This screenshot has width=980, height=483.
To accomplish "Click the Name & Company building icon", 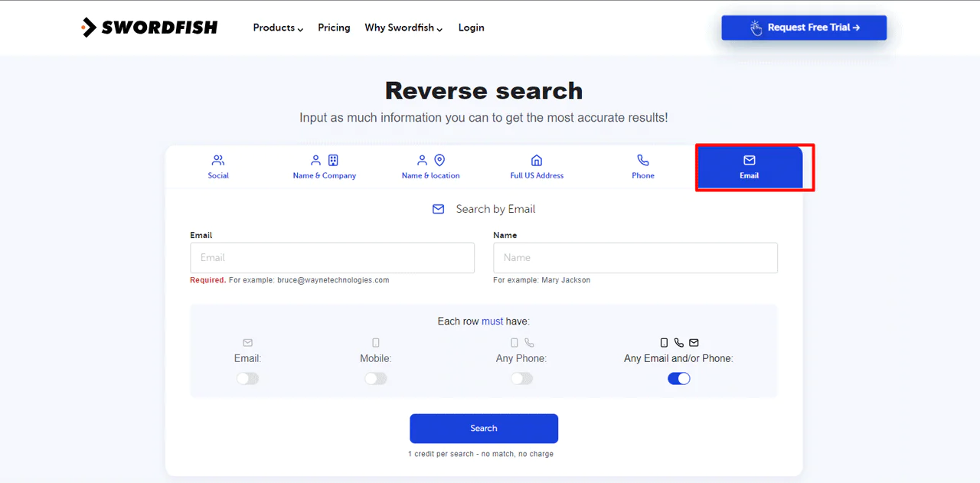I will click(333, 161).
